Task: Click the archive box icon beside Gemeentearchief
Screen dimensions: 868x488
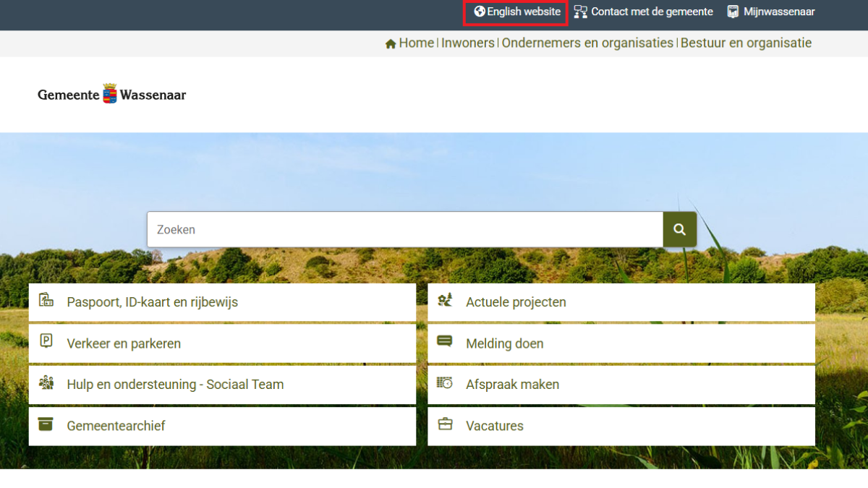Action: pos(46,424)
